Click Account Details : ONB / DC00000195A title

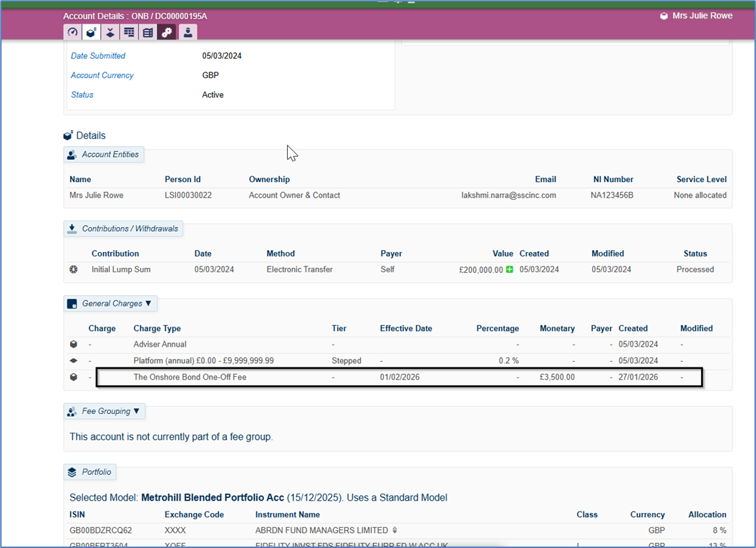click(135, 16)
